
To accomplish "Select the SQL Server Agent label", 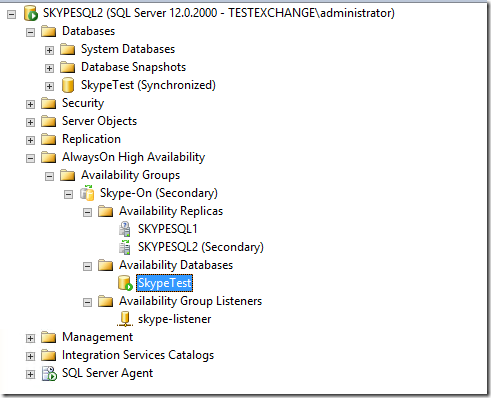I will 108,373.
